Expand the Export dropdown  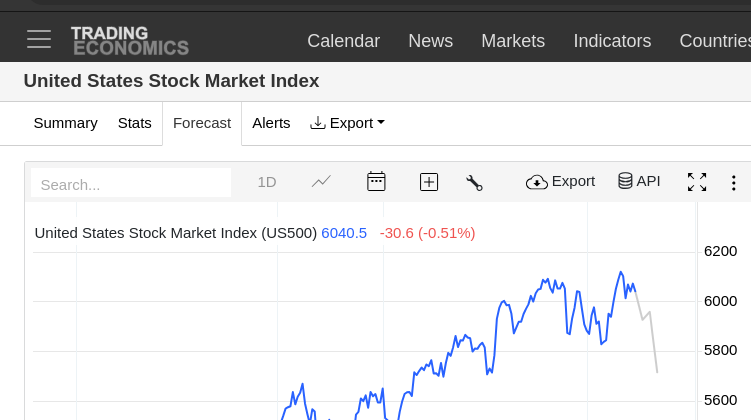pyautogui.click(x=347, y=123)
